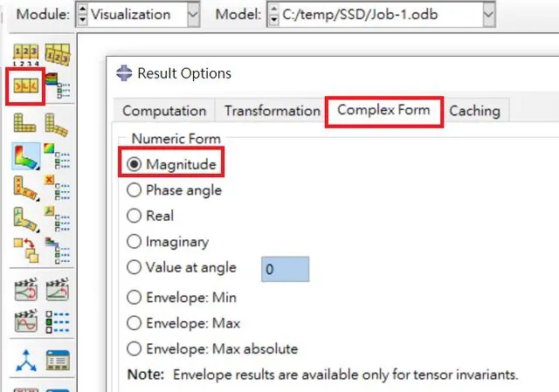Open the Create Coordinate System icon
The height and width of the screenshot is (392, 559).
coord(26,361)
